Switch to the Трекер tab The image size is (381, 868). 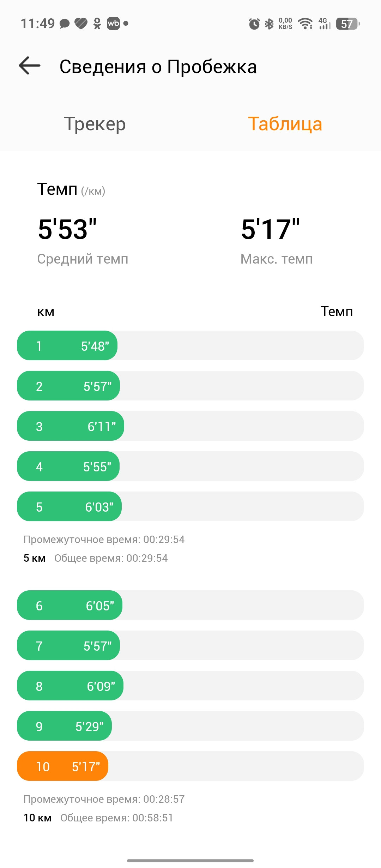(95, 124)
